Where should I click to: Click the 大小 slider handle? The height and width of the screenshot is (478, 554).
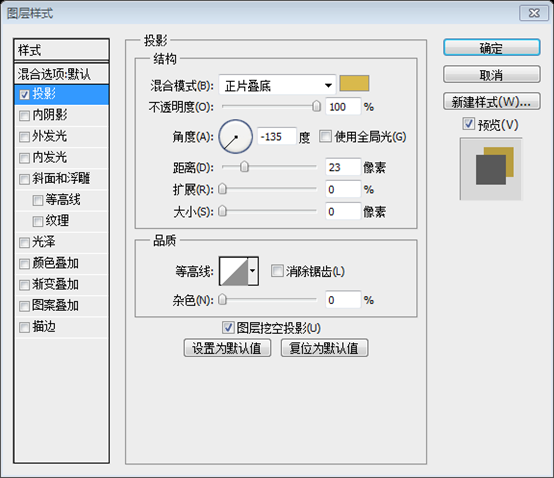tap(222, 211)
